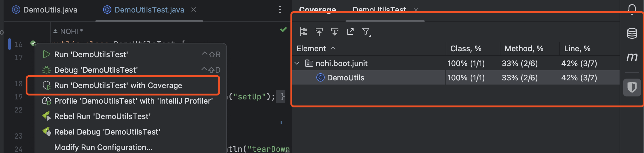Toggle the Coverage shield tool window button
The height and width of the screenshot is (153, 644).
632,88
